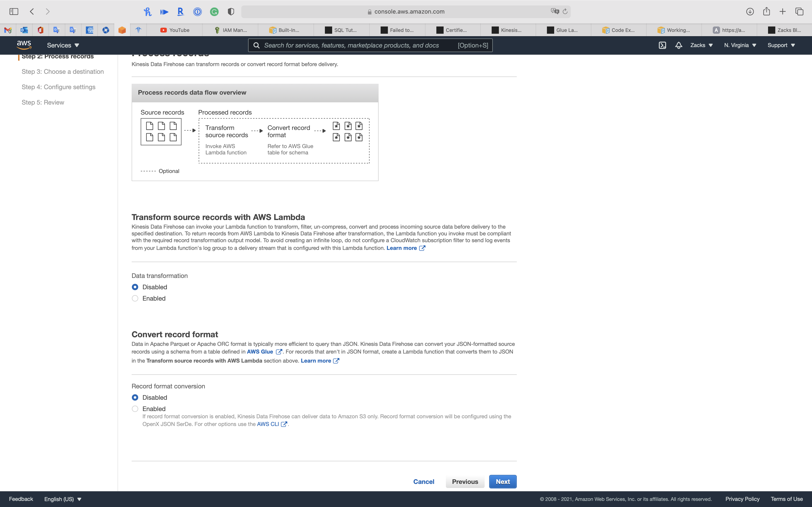Toggle Safari sidebar icon
The image size is (812, 507).
(x=14, y=11)
